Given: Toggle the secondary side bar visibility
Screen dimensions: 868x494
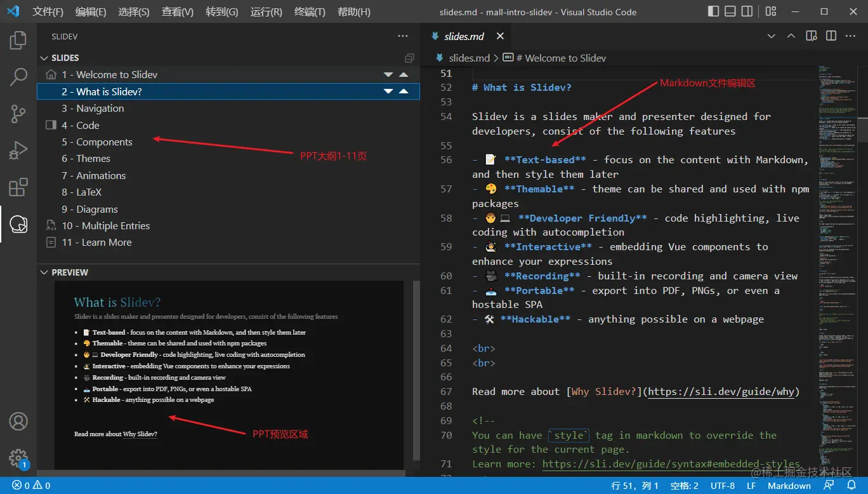Looking at the screenshot, I should 747,11.
